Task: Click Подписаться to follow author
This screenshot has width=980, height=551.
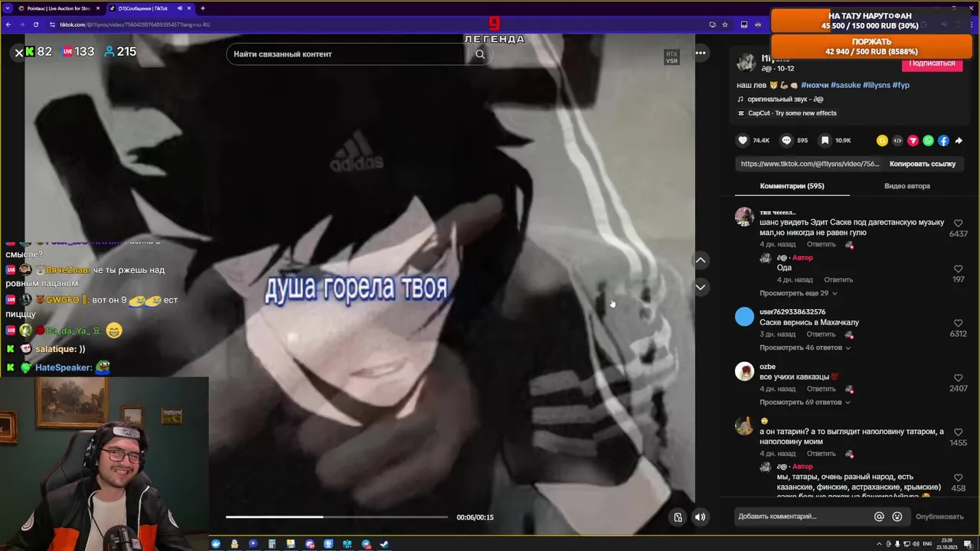Action: [x=932, y=63]
